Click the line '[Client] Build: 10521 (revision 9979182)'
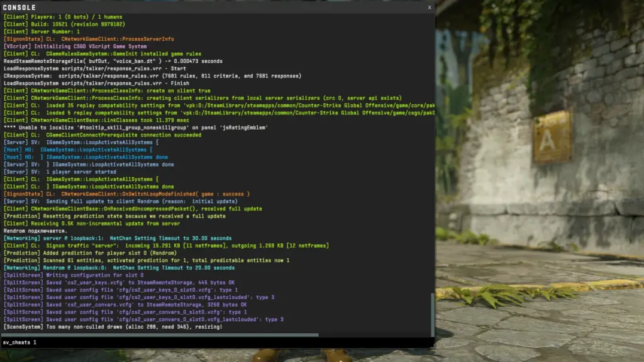Viewport: 644px width, 362px height. 64,25
